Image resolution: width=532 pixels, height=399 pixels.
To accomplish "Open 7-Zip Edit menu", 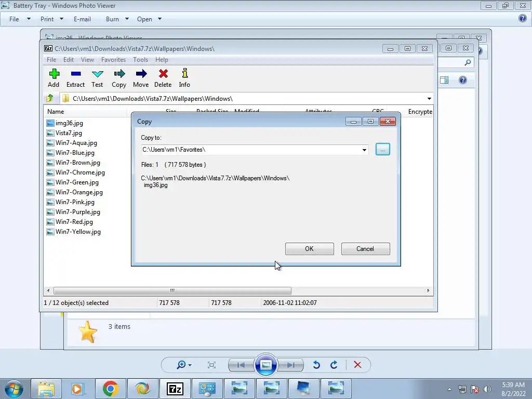I will pos(69,60).
